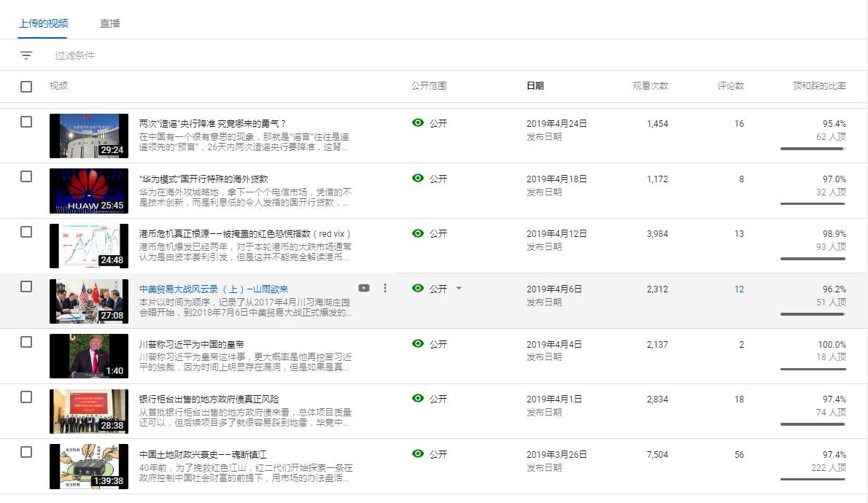Click eye icon on 银行柜台 video row

tap(418, 398)
